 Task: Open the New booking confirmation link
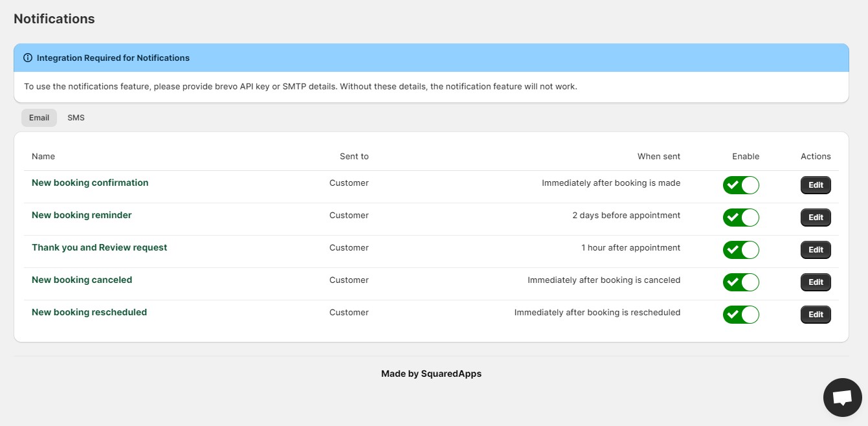(x=90, y=183)
